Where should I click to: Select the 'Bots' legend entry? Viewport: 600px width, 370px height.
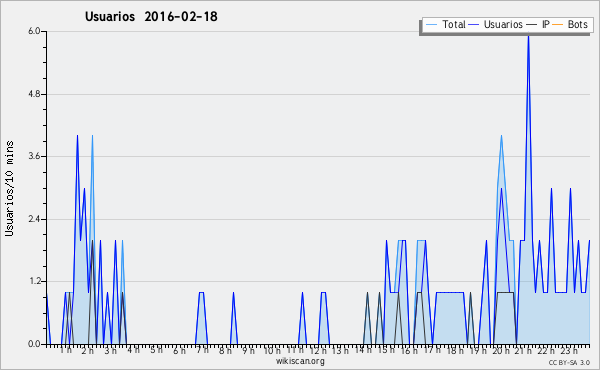point(570,24)
